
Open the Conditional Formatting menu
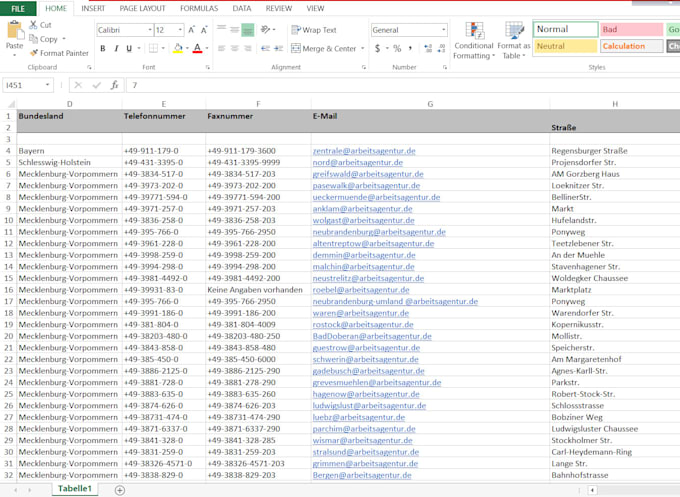474,40
